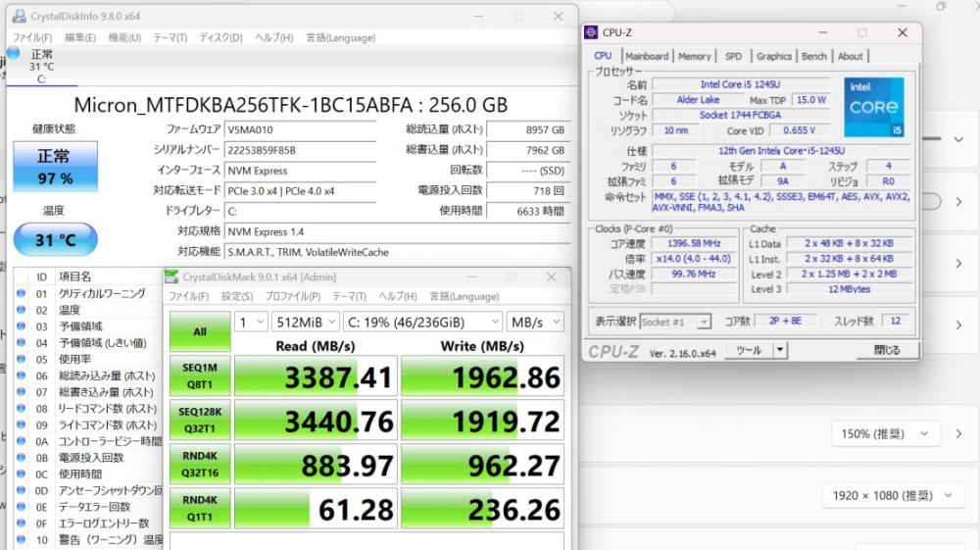Viewport: 980px width, 550px height.
Task: Click status dot for ID 02 temperature row
Action: [21, 310]
